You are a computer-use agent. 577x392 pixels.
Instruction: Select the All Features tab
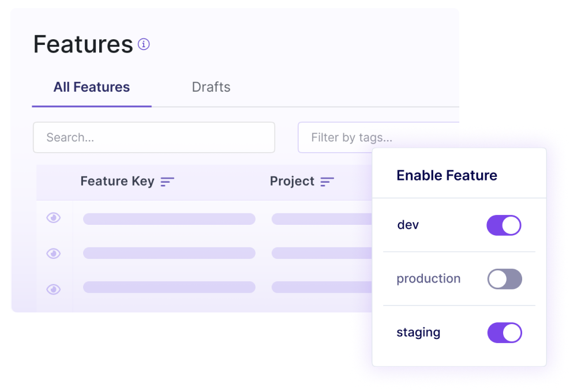[x=91, y=86]
